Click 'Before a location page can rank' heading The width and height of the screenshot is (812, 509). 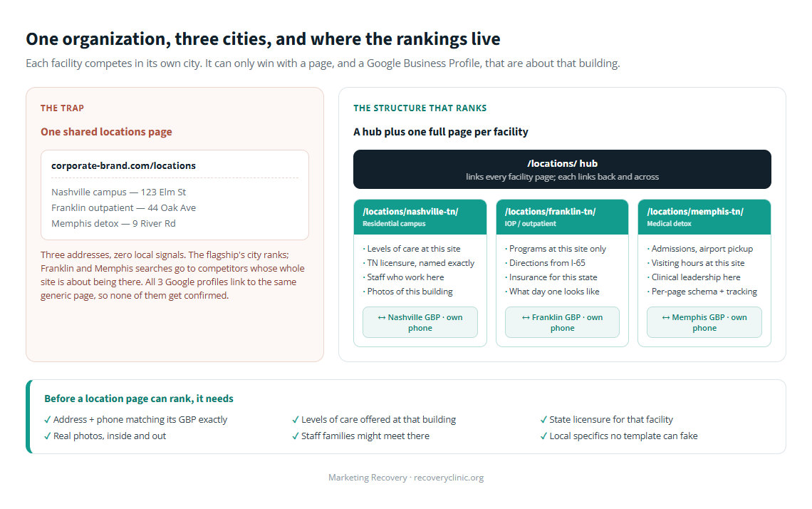[x=139, y=399]
